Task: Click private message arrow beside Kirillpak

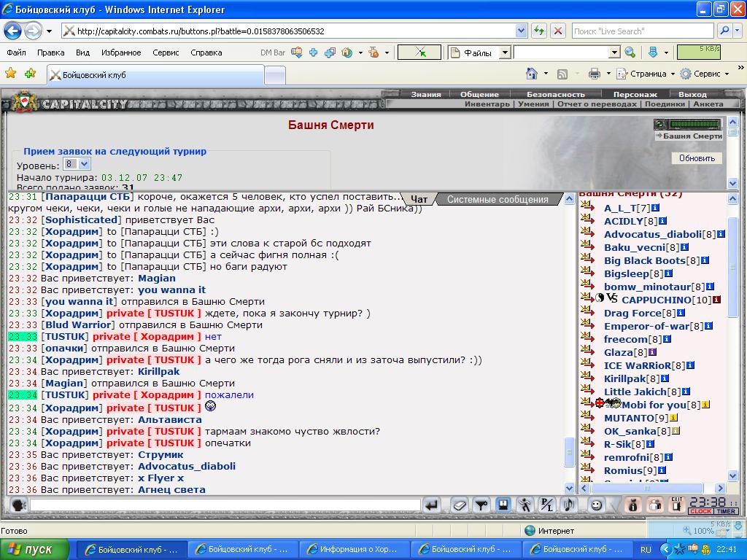Action: tap(587, 378)
